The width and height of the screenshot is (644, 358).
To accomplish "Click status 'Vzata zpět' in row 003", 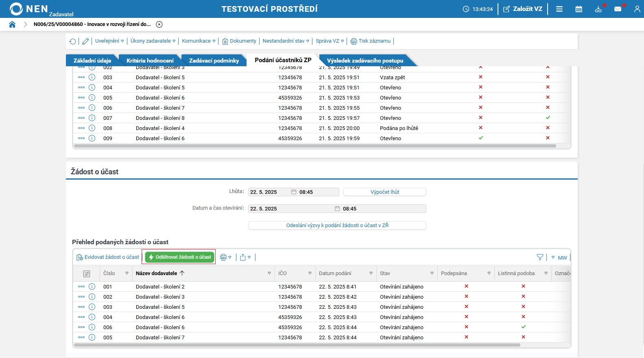I will tap(392, 77).
